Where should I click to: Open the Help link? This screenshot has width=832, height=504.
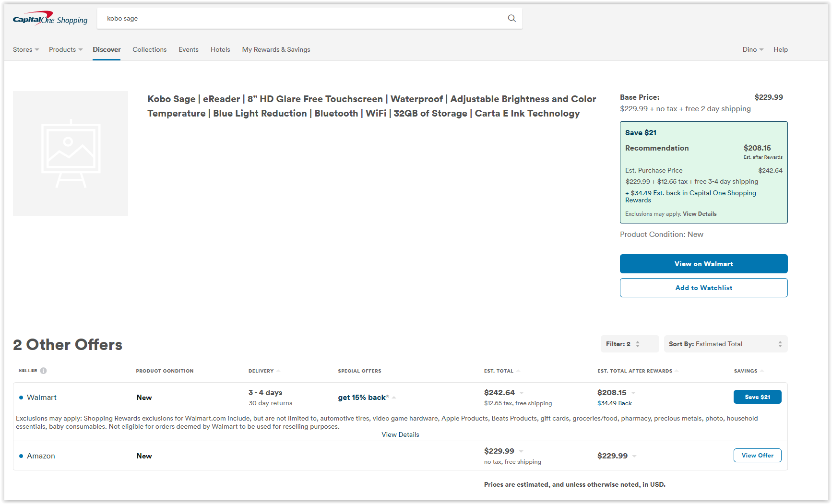pos(781,49)
